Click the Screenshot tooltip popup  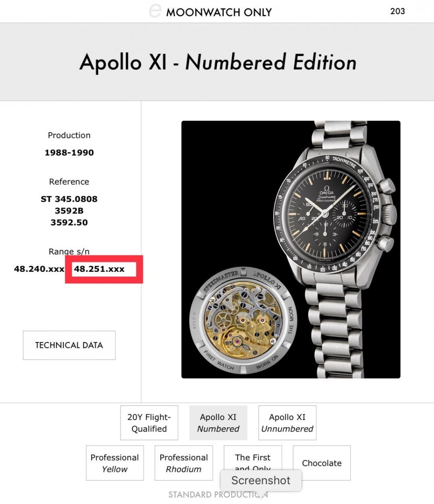261,480
